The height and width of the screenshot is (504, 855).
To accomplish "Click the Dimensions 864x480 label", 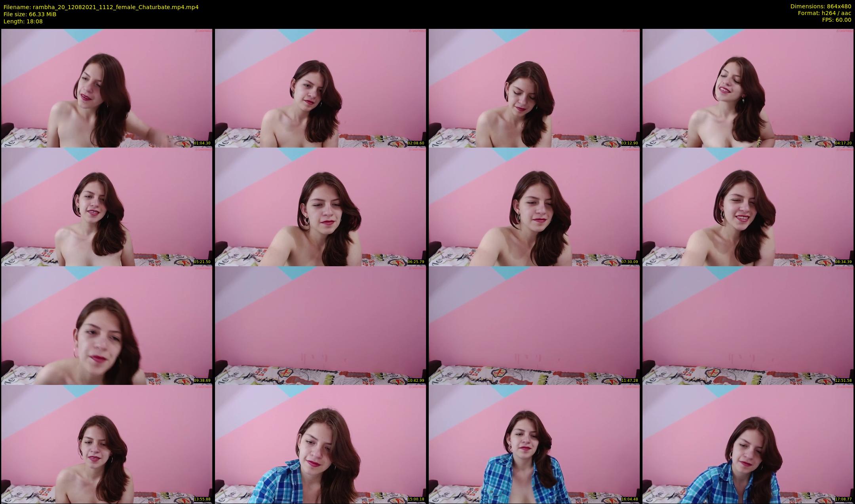I will pos(821,6).
